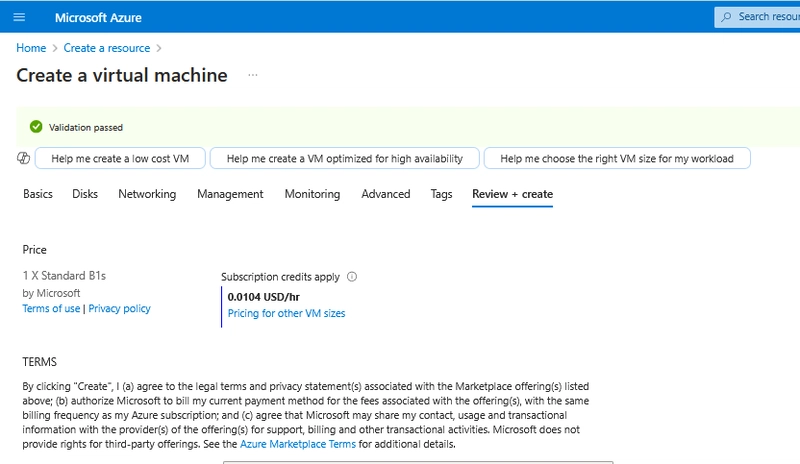Switch to the Basics tab
The image size is (800, 464).
click(x=38, y=194)
